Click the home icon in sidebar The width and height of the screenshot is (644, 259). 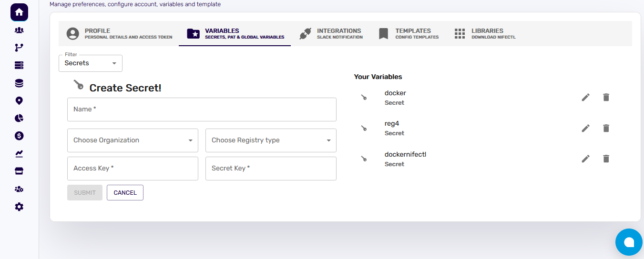point(19,12)
